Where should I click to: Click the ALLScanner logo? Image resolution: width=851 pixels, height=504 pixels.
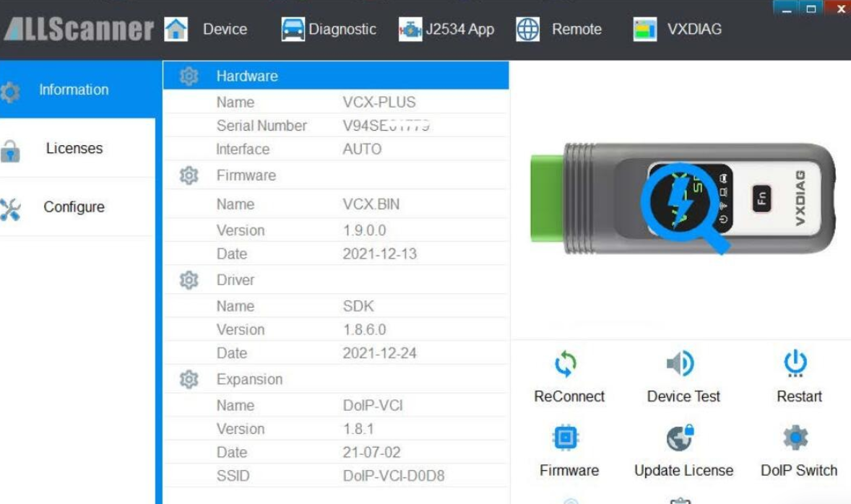(79, 30)
